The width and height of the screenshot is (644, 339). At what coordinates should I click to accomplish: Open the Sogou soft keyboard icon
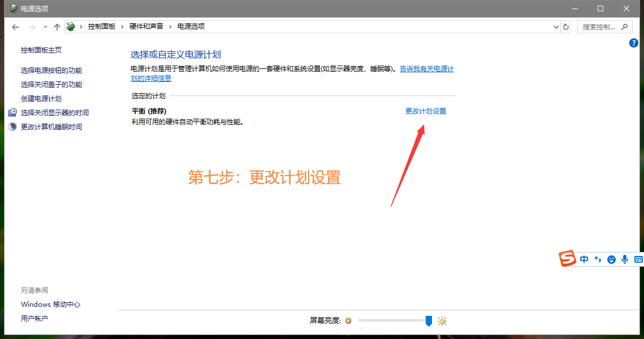pyautogui.click(x=638, y=259)
